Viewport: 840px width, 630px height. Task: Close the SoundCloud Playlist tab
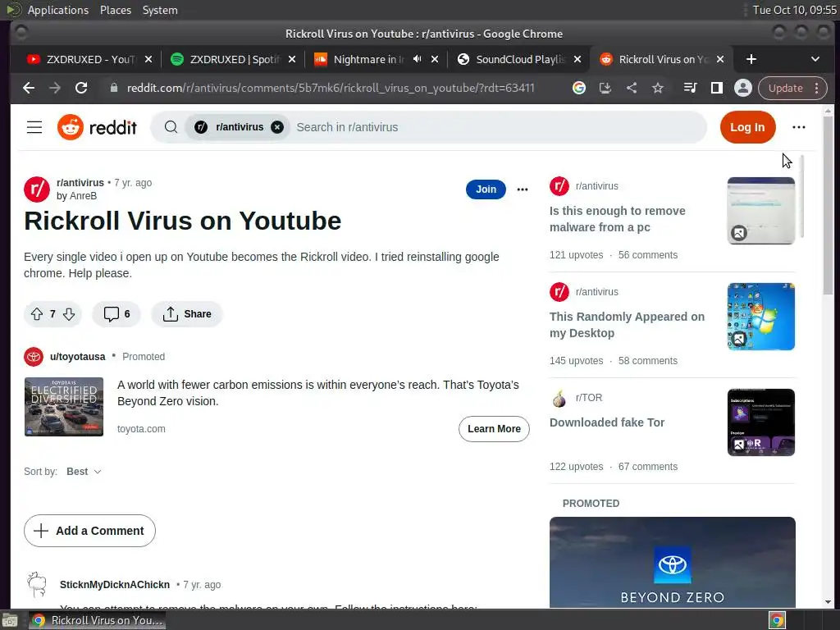(x=577, y=59)
